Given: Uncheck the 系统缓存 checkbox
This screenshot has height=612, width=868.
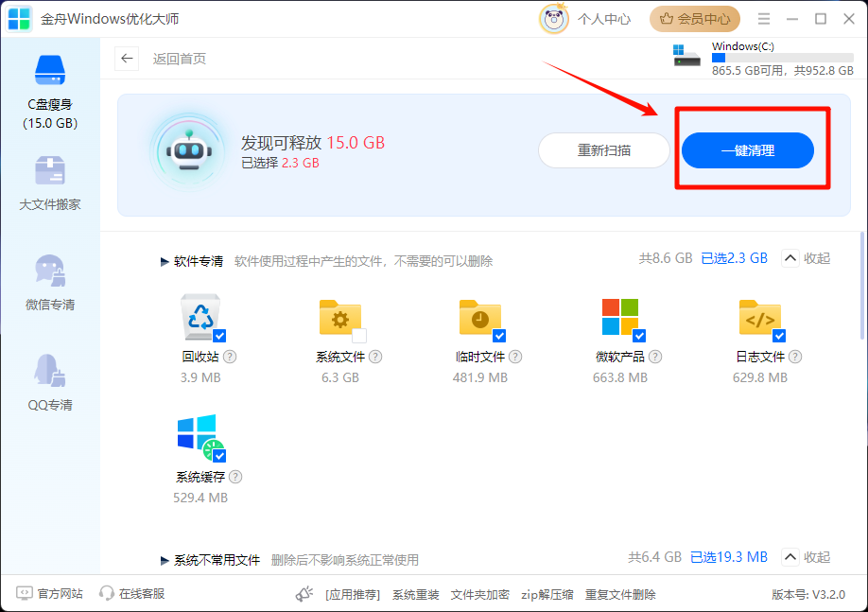Looking at the screenshot, I should (x=219, y=456).
